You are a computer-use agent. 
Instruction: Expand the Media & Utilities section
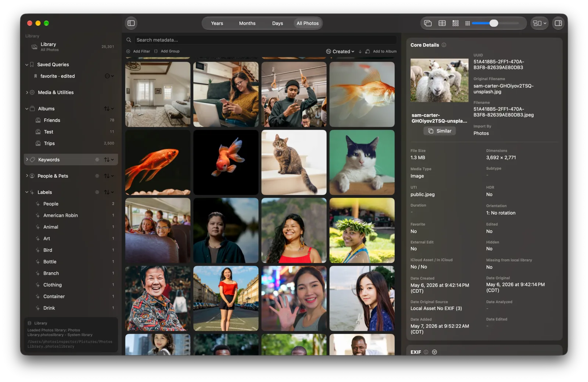click(27, 93)
